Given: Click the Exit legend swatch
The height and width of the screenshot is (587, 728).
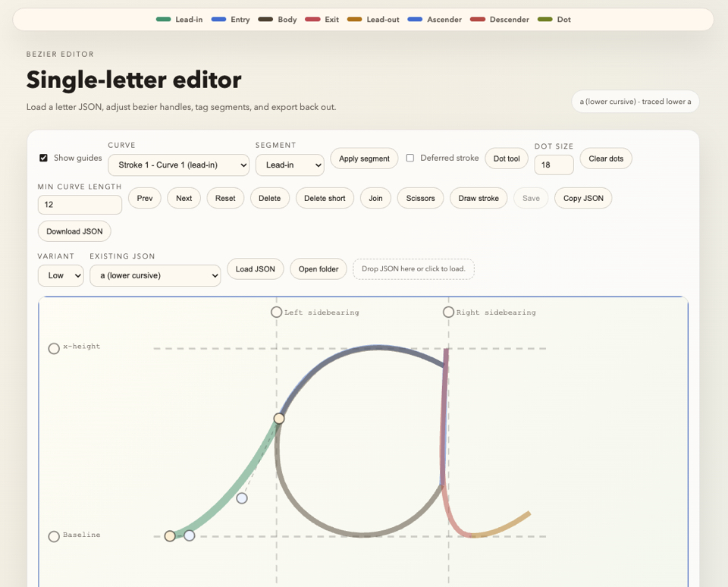Looking at the screenshot, I should (312, 20).
